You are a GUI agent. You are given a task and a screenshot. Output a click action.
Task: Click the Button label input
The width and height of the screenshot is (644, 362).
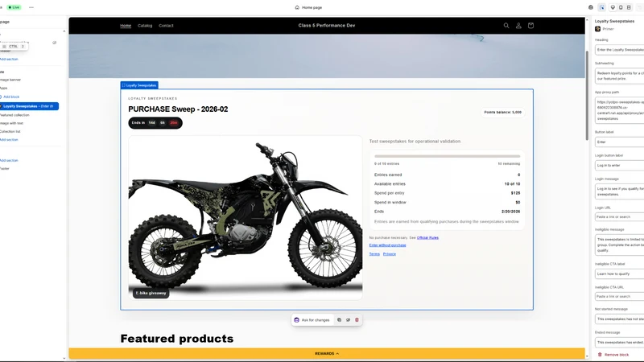pyautogui.click(x=619, y=142)
